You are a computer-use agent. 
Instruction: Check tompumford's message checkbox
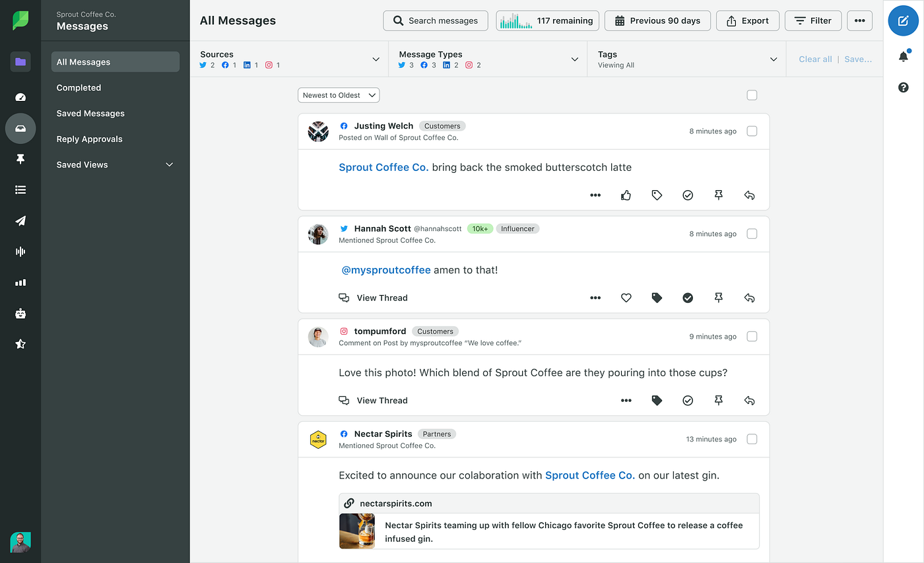[752, 337]
